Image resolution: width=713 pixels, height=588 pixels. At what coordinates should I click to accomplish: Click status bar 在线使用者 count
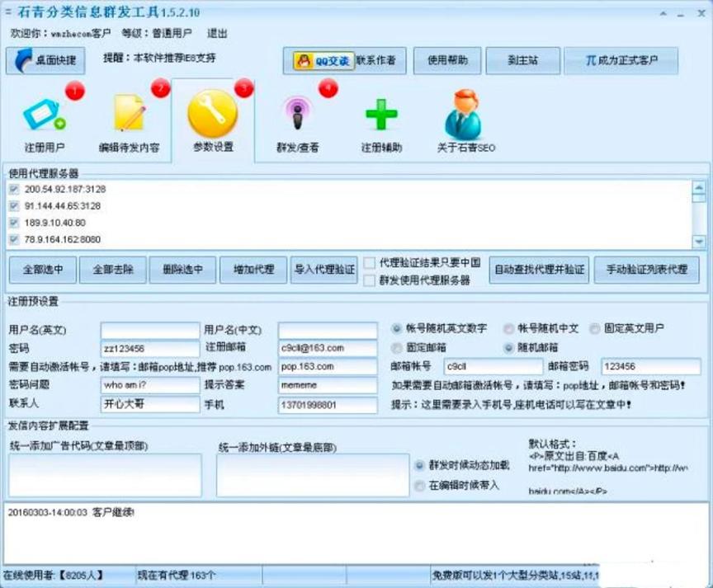click(x=54, y=576)
